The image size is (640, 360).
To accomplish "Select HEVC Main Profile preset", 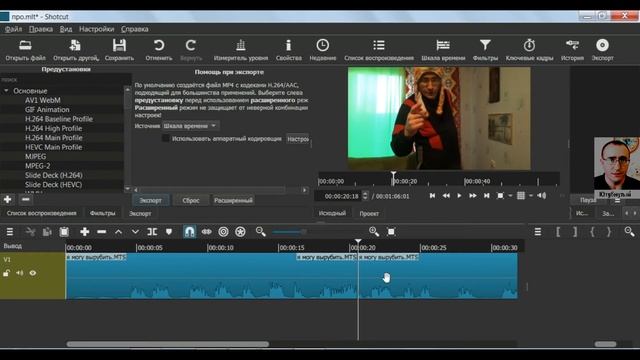I will (x=53, y=147).
